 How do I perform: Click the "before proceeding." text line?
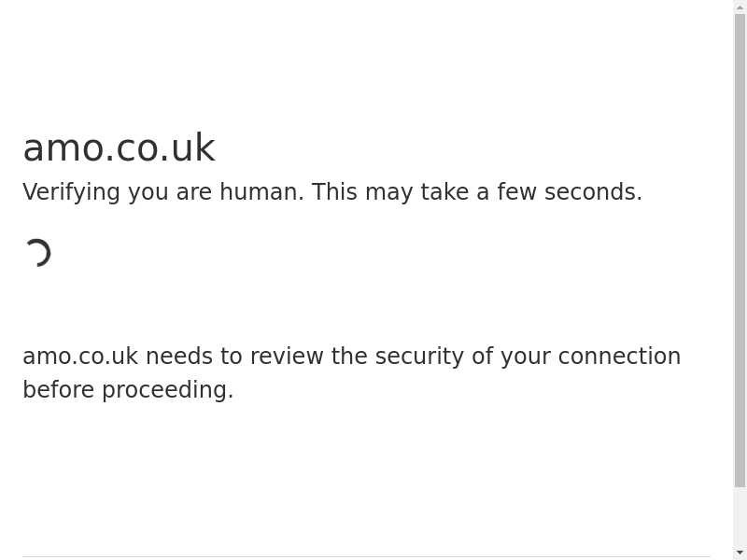click(128, 390)
